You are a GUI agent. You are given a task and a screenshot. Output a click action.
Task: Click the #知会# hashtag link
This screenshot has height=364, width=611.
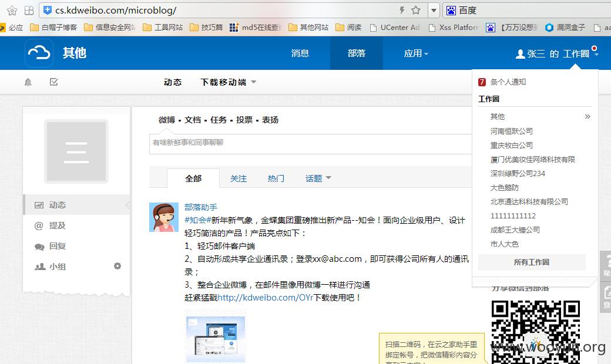tap(197, 220)
